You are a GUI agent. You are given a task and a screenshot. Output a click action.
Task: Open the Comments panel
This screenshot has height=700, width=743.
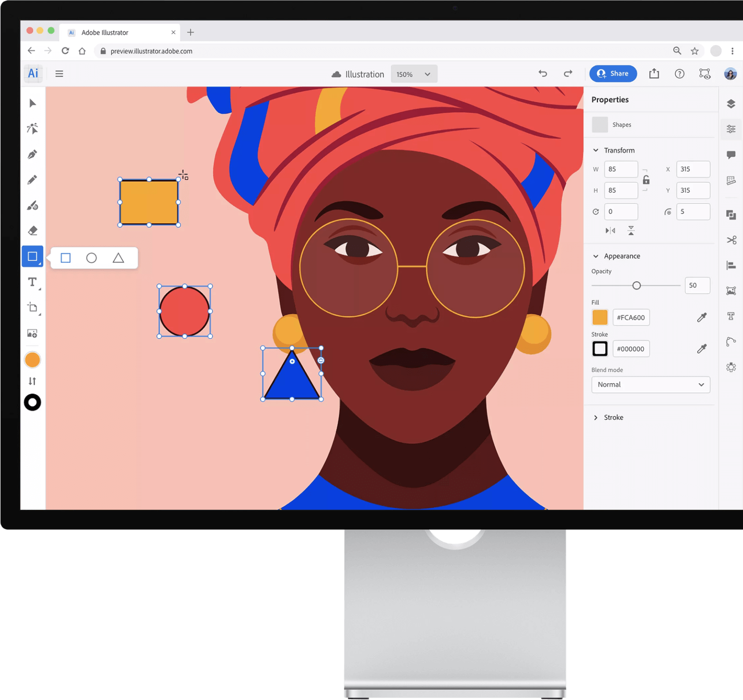coord(731,155)
